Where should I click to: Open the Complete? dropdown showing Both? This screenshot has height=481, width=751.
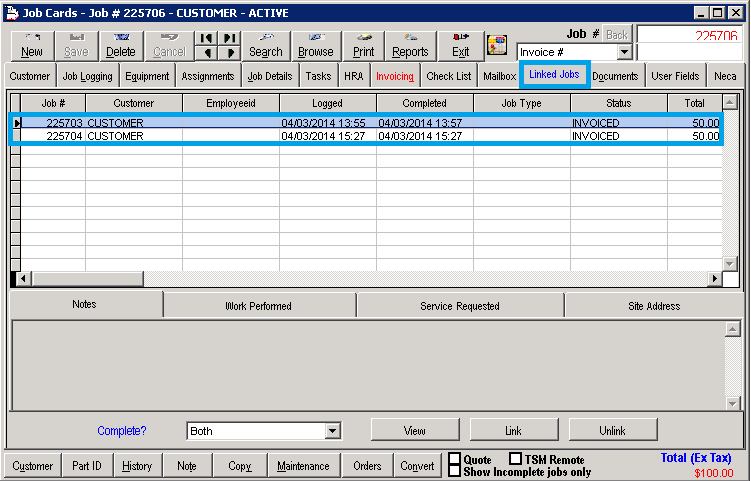(x=333, y=431)
